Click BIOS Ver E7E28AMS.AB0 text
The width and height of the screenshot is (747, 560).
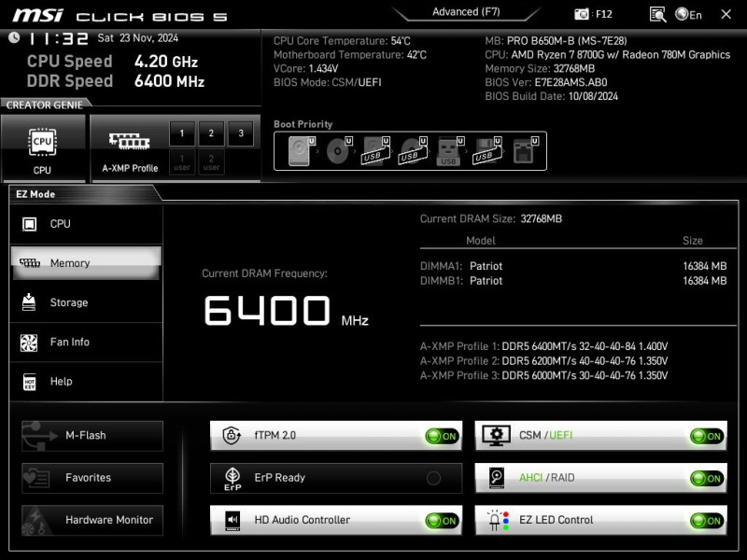tap(546, 82)
